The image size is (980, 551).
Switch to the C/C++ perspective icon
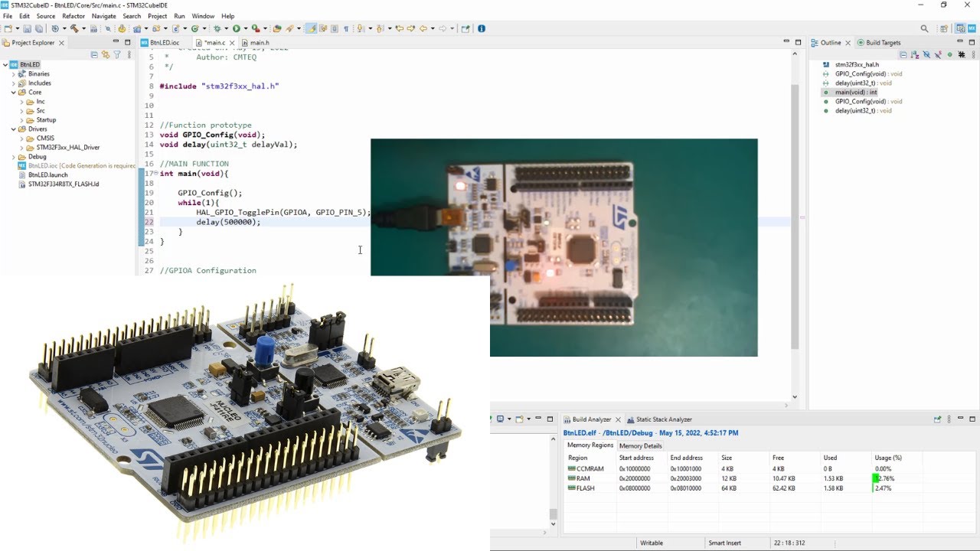(x=961, y=28)
